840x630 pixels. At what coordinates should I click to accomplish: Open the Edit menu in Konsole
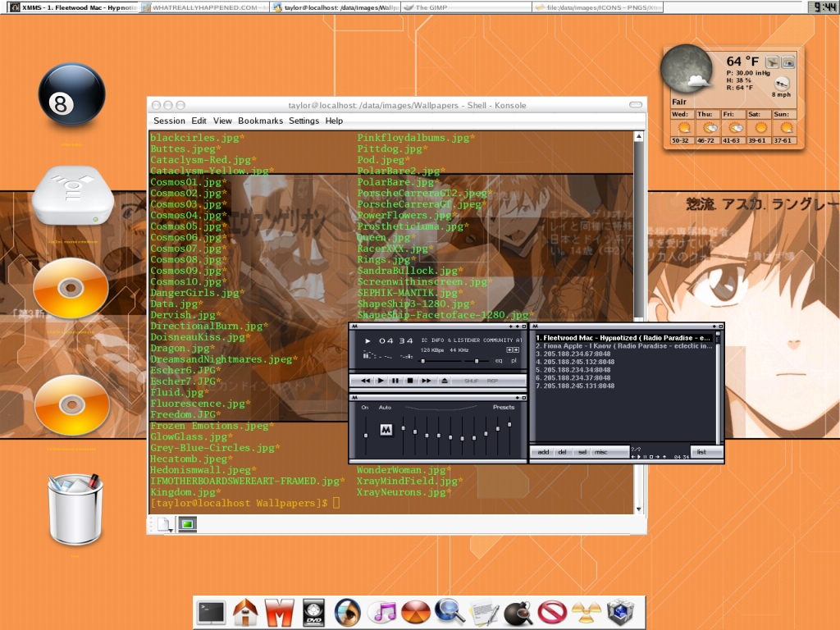pos(199,121)
